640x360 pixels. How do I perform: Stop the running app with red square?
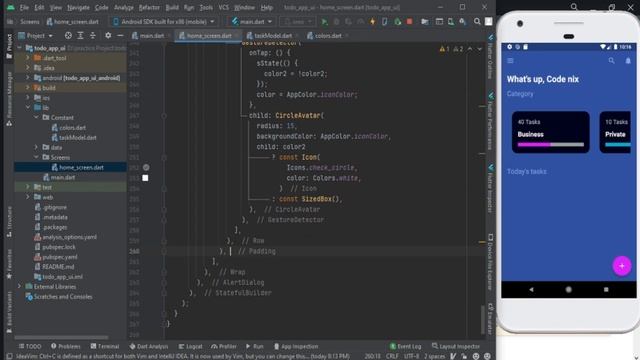(x=409, y=22)
